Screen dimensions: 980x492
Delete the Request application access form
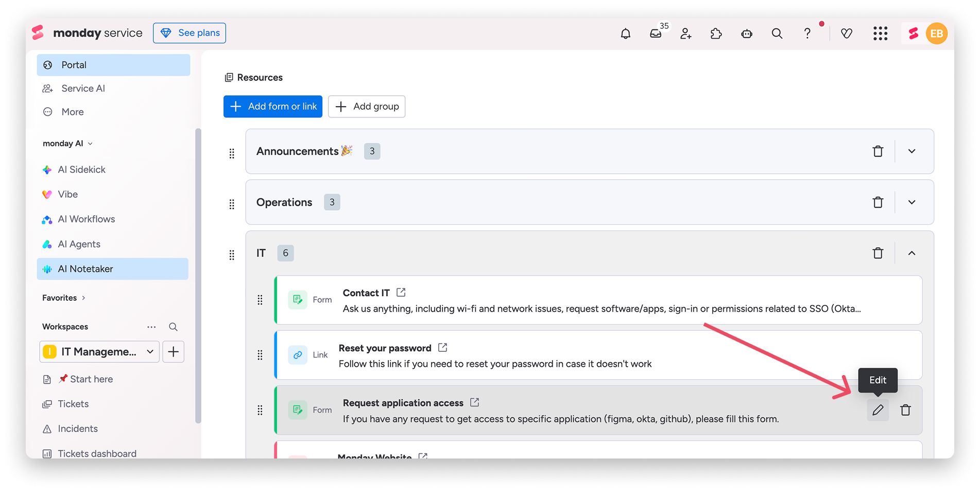pos(905,410)
